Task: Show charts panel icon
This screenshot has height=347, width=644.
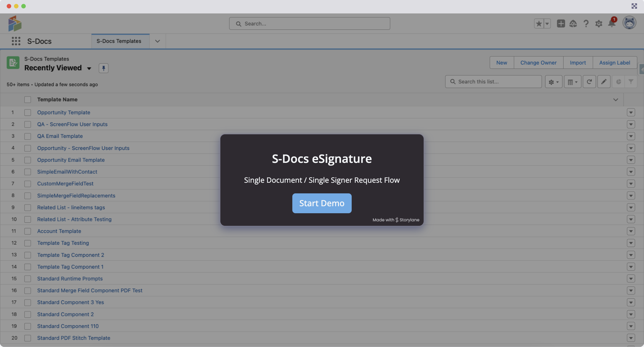Action: [619, 82]
